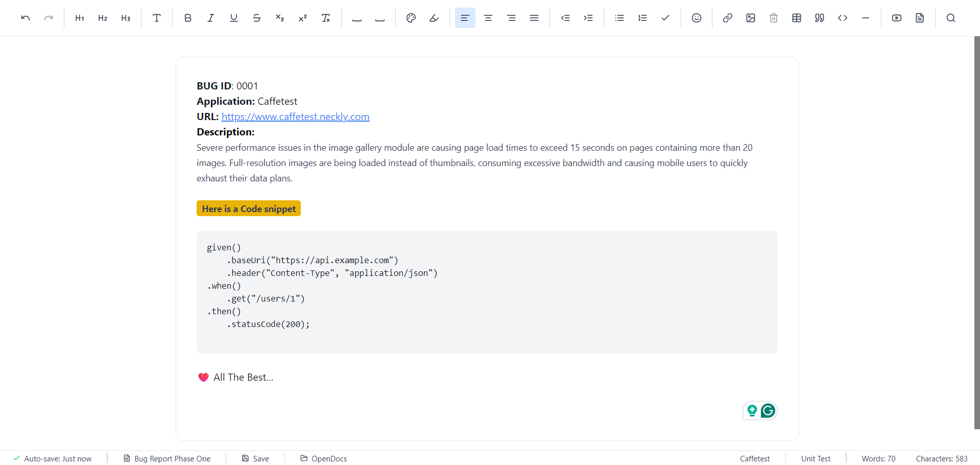Screen dimensions: 980x465
Task: Align text left
Action: tap(465, 18)
